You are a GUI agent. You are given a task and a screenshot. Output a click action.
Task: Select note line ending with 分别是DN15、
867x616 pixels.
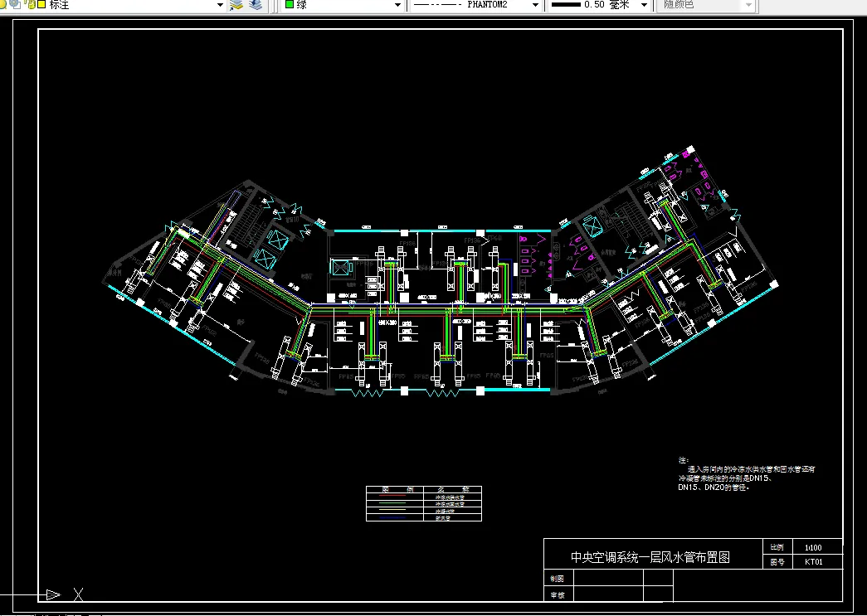725,478
